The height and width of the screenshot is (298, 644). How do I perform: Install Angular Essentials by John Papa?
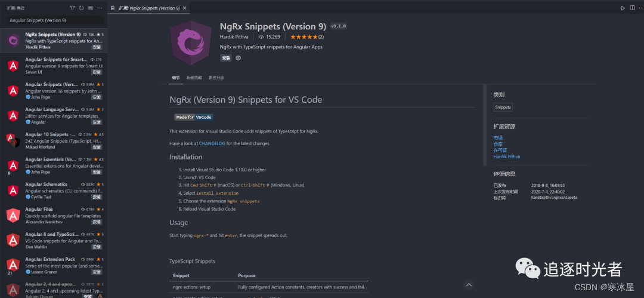pos(97,172)
